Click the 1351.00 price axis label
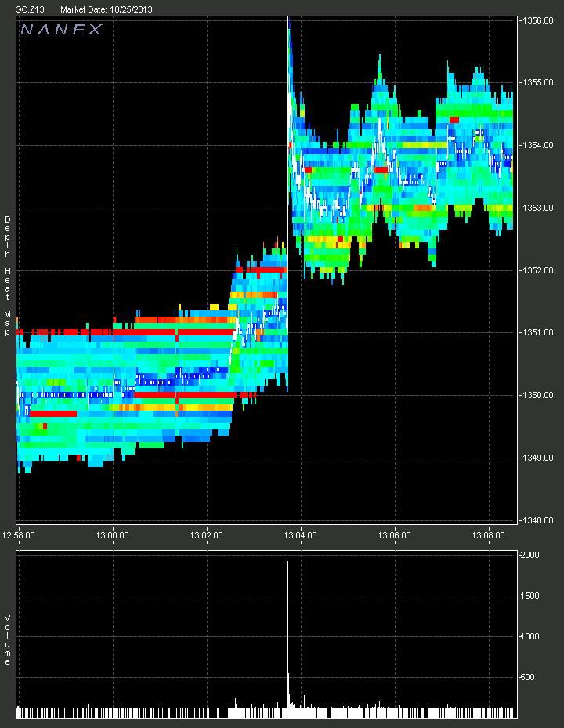 tap(537, 332)
